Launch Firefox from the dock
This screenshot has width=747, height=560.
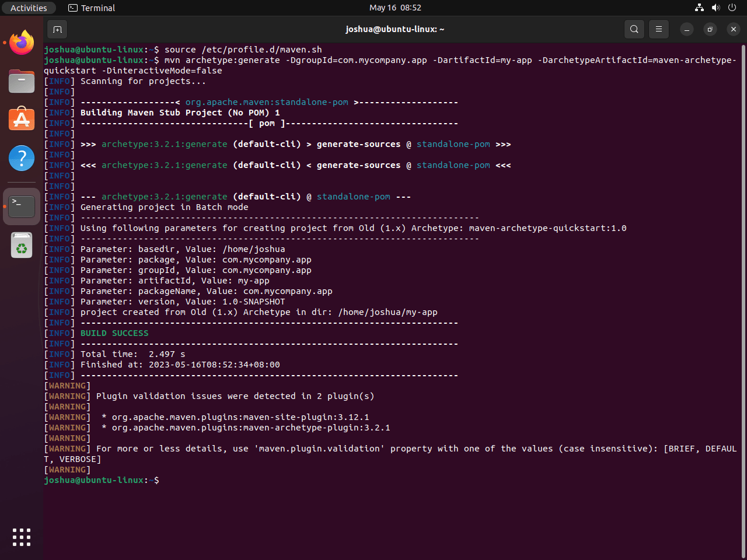pos(22,41)
